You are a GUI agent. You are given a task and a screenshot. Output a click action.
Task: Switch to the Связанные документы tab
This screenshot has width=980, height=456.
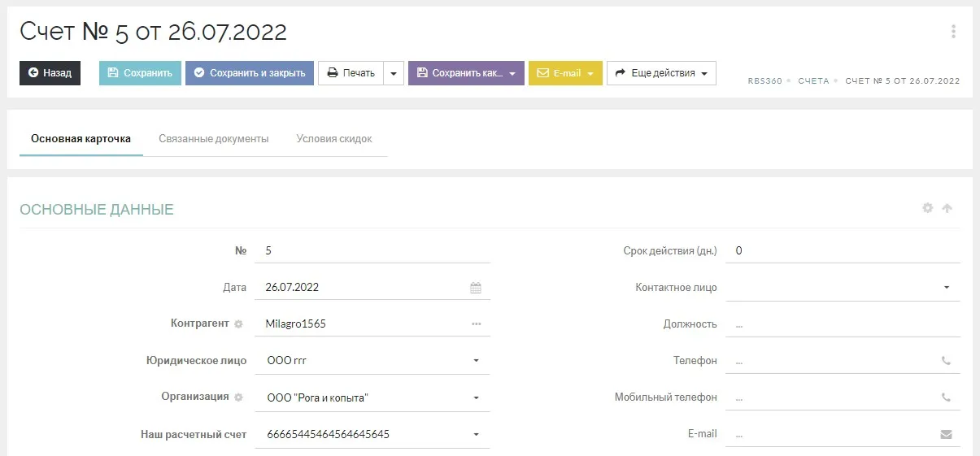(x=213, y=139)
